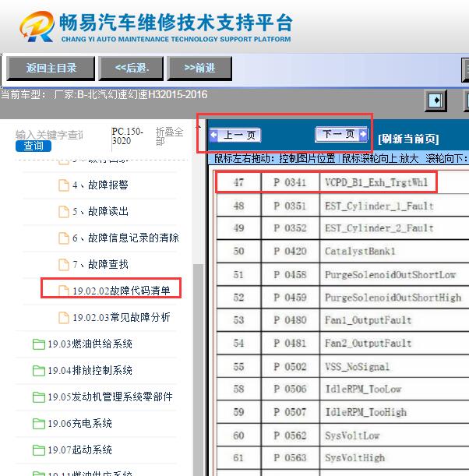Click the IdleRPM_TooLow description
The image size is (469, 476).
point(363,390)
